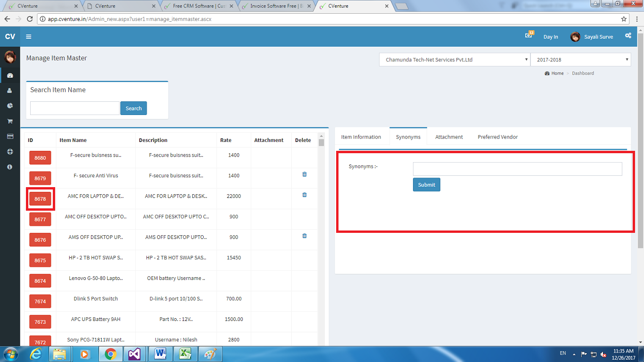644x362 pixels.
Task: Click the Search Item Name text field
Action: pos(75,108)
